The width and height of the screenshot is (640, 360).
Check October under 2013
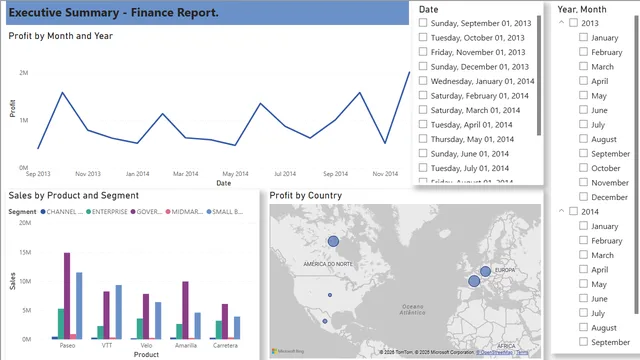click(x=583, y=167)
